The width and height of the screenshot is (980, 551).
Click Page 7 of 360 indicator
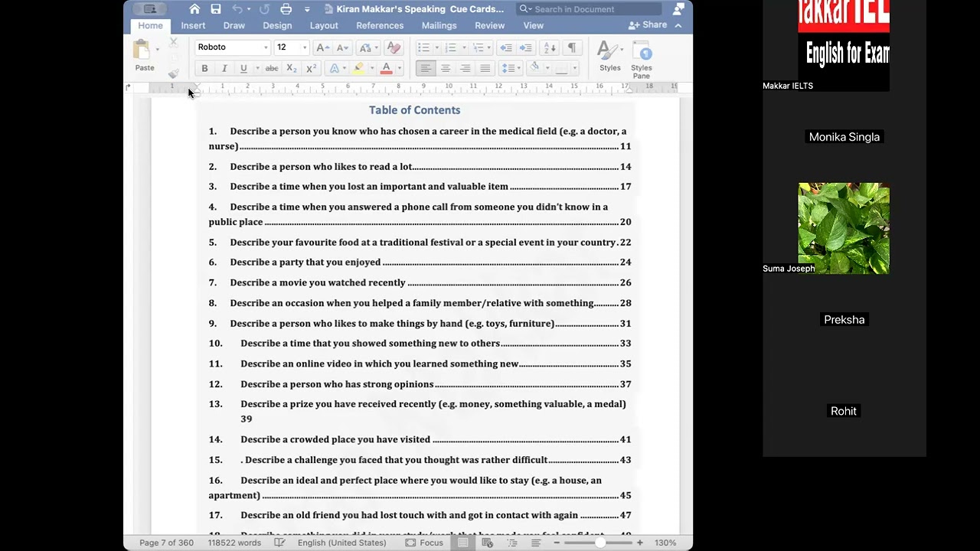pyautogui.click(x=166, y=543)
